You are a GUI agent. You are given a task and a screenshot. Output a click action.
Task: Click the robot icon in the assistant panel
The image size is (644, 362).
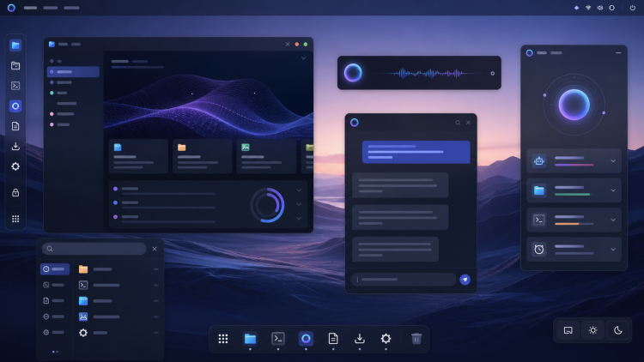(539, 161)
